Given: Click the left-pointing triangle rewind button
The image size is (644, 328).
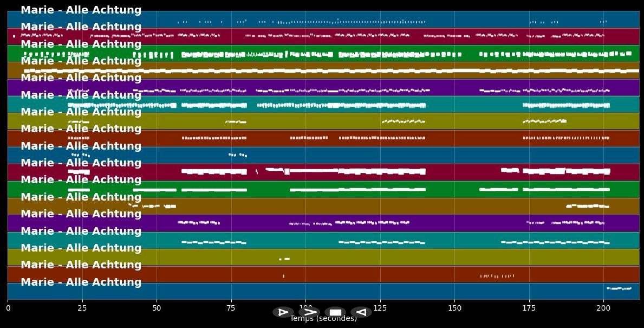Looking at the screenshot, I should tap(361, 312).
